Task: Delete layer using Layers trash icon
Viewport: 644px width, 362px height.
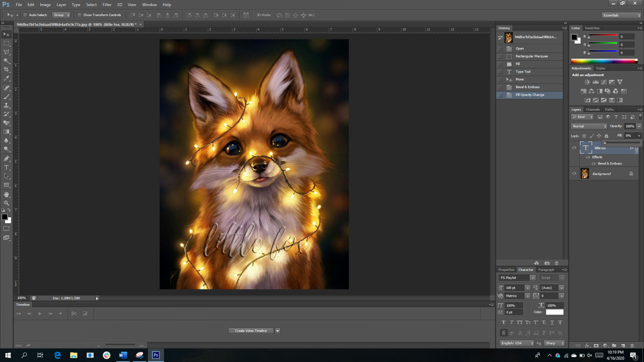Action: click(x=632, y=346)
